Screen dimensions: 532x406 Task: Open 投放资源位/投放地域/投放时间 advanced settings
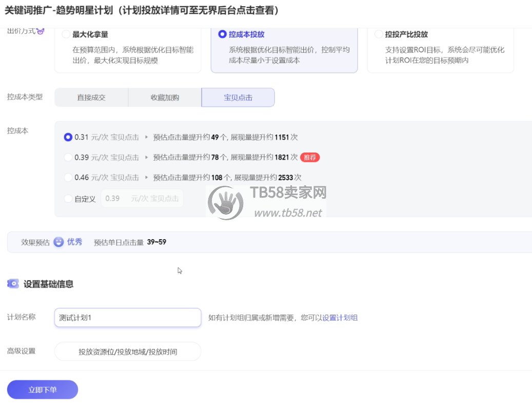(128, 352)
